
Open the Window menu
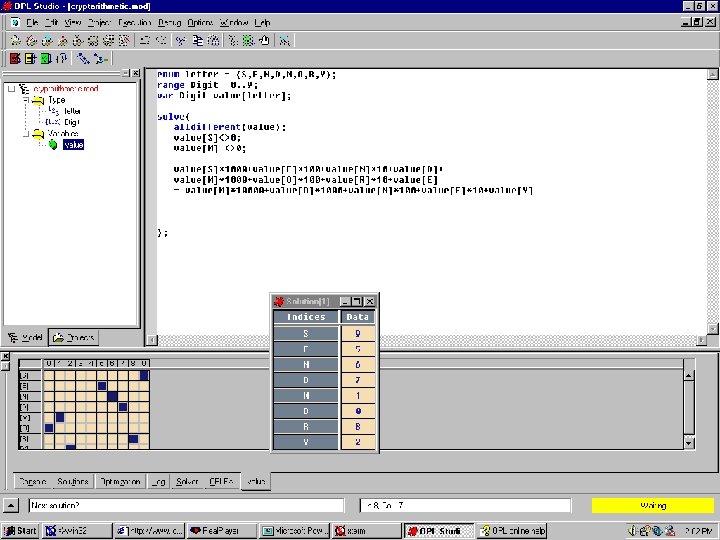click(x=234, y=22)
